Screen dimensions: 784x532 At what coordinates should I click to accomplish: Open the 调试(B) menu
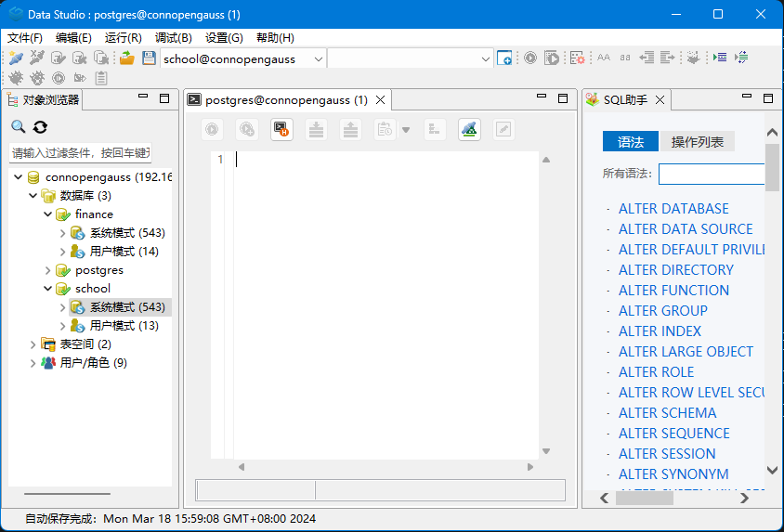click(x=173, y=38)
